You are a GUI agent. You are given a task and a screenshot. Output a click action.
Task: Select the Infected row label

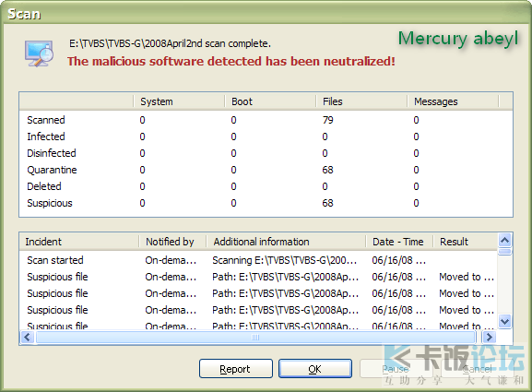(x=46, y=137)
